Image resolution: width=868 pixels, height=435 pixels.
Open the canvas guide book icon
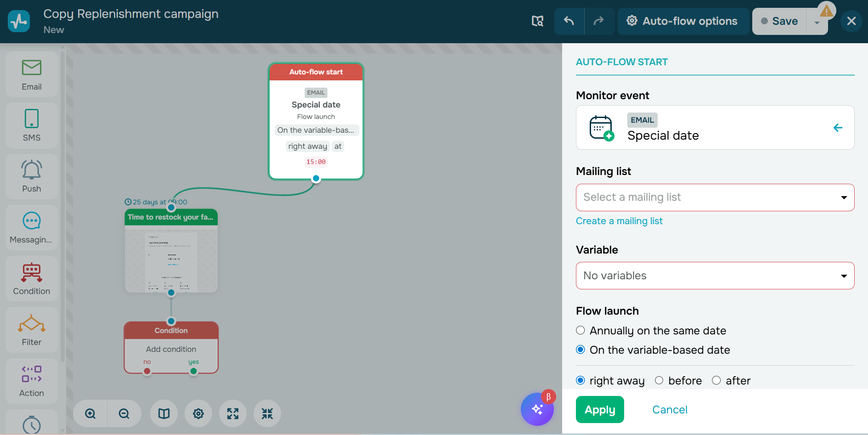[x=164, y=413]
